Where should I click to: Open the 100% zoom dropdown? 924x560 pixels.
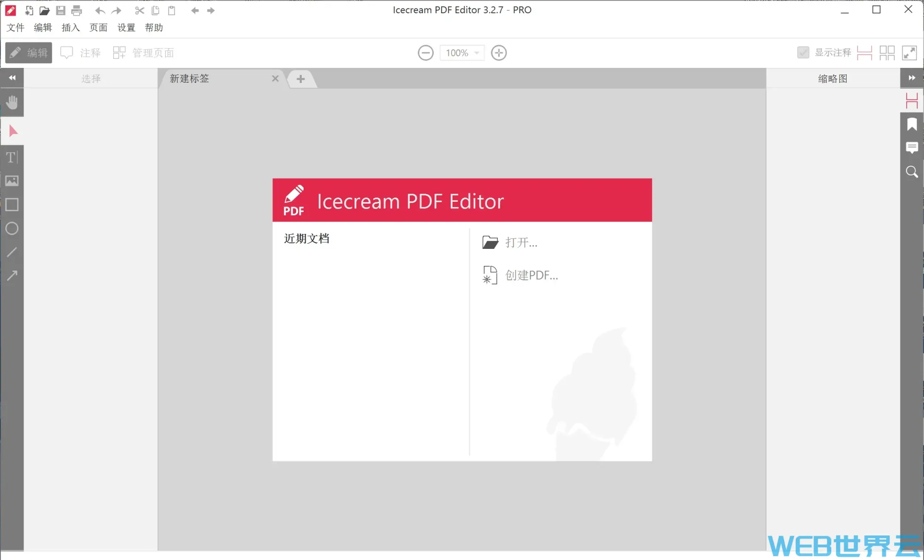point(462,53)
